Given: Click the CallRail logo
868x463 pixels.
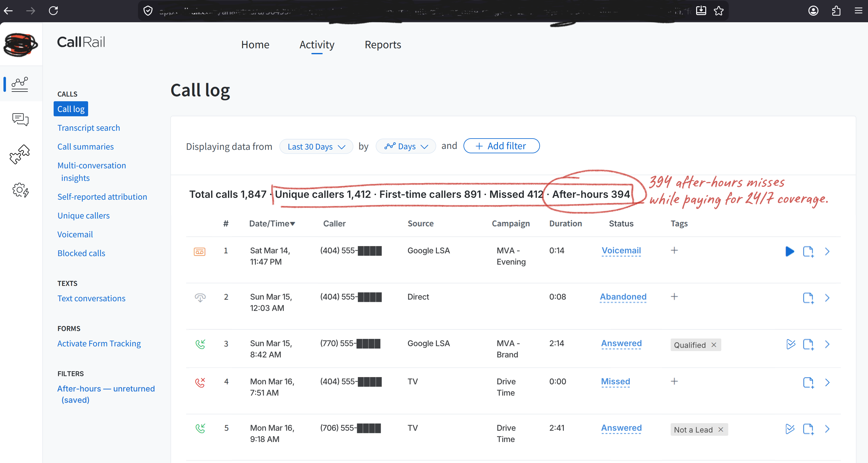Looking at the screenshot, I should pos(81,42).
